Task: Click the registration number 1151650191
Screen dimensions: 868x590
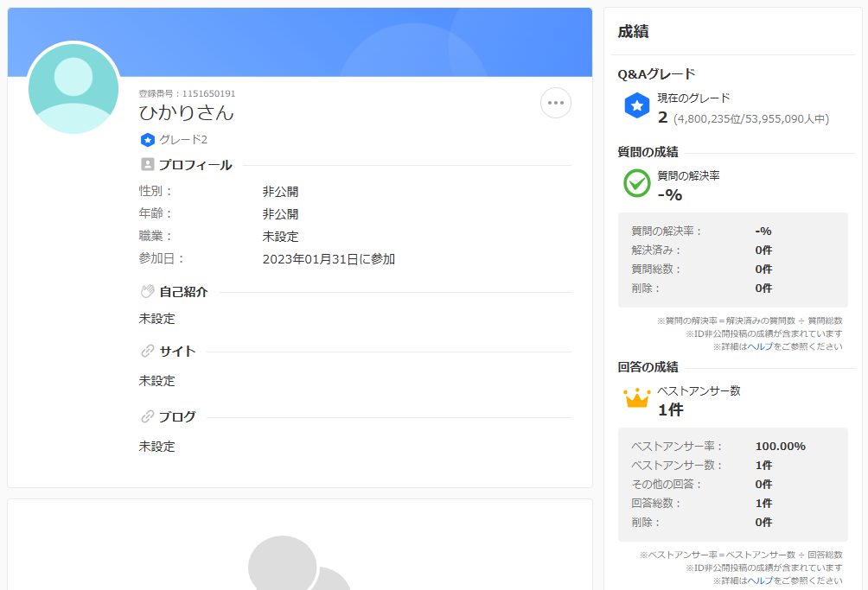Action: pos(208,93)
